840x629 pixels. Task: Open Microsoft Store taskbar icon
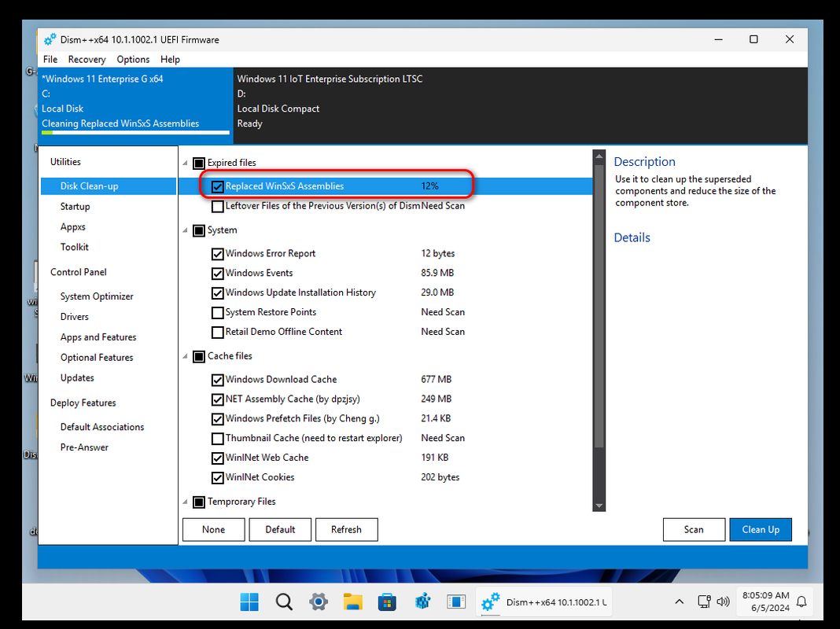(x=387, y=601)
